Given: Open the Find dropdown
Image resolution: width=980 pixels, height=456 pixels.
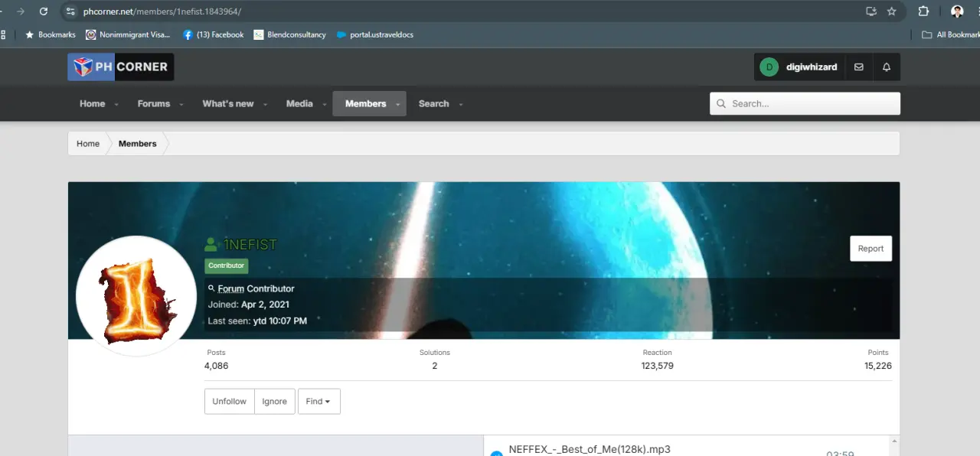Looking at the screenshot, I should 318,401.
